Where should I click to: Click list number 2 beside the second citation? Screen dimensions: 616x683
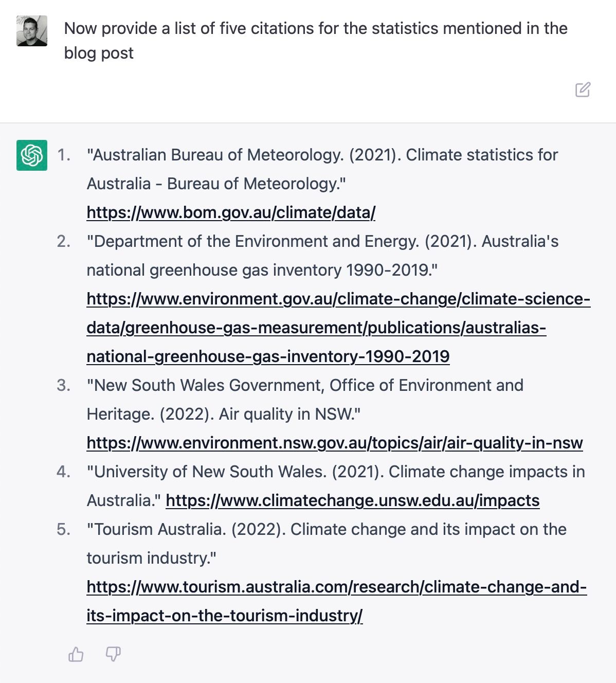pyautogui.click(x=64, y=241)
